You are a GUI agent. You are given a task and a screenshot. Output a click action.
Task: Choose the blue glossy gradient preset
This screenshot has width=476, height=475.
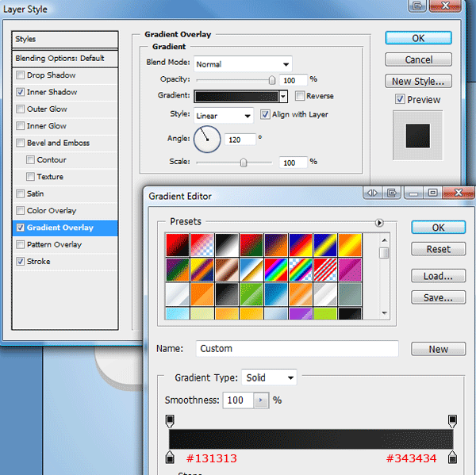pyautogui.click(x=276, y=294)
